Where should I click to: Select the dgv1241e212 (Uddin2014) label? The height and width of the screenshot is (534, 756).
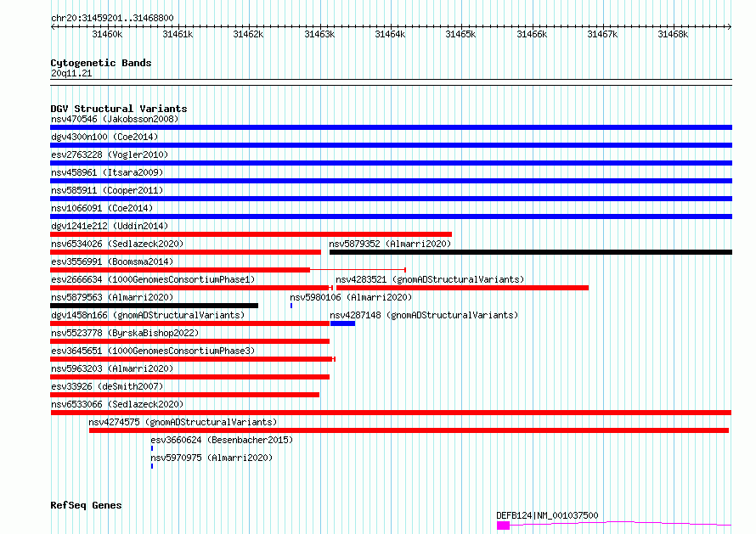point(110,226)
